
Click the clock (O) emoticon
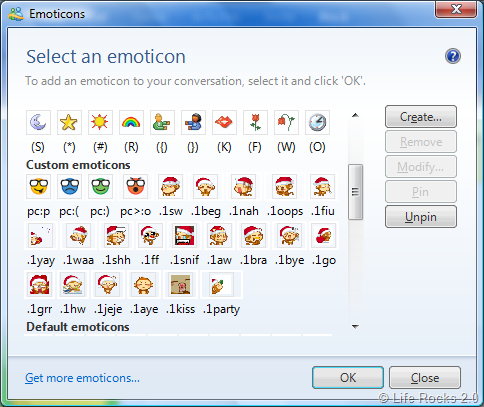click(x=317, y=122)
